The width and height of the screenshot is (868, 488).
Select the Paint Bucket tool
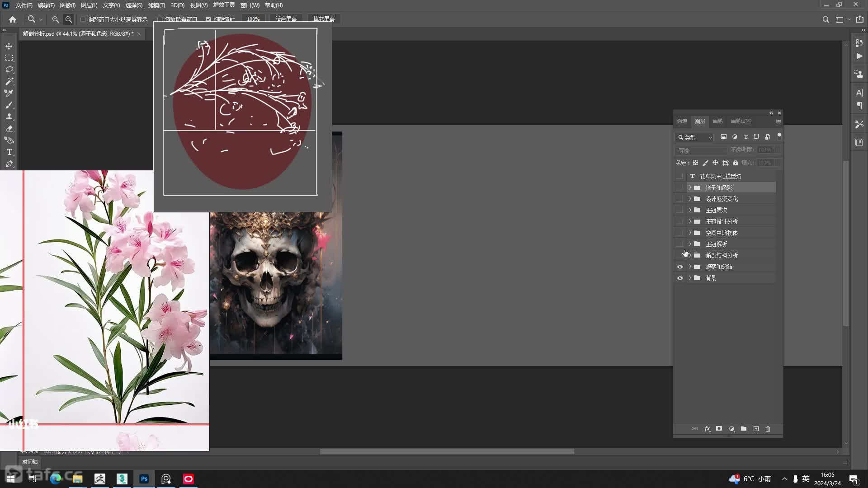9,140
